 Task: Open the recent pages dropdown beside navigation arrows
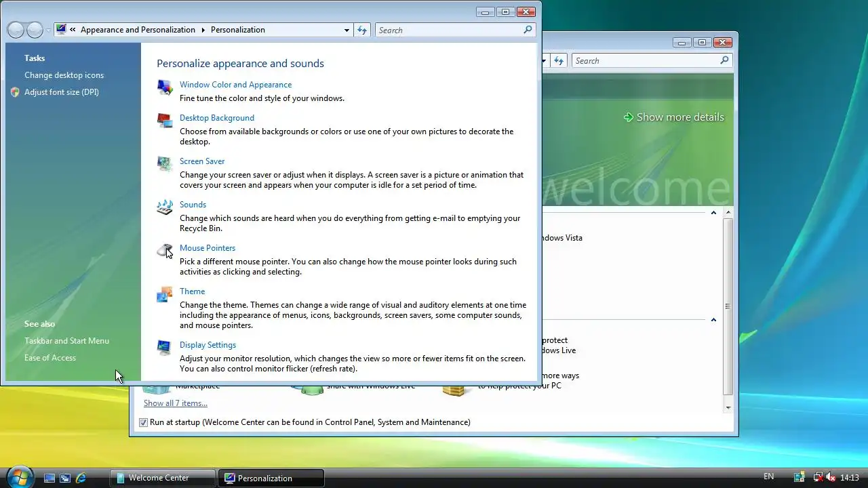[48, 30]
